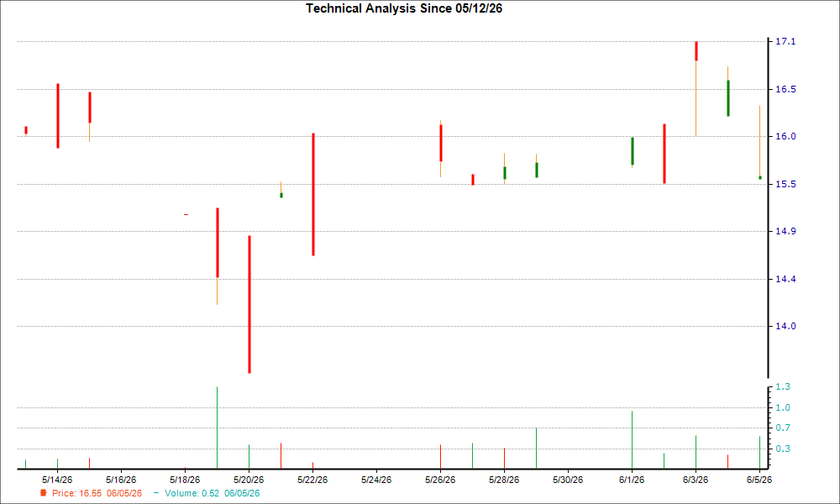The image size is (840, 504).
Task: Click the 5/30/26 date axis label
Action: click(x=568, y=480)
